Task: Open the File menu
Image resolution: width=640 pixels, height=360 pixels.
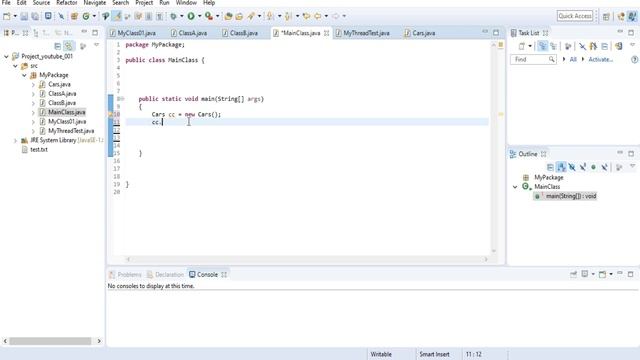Action: [x=6, y=3]
